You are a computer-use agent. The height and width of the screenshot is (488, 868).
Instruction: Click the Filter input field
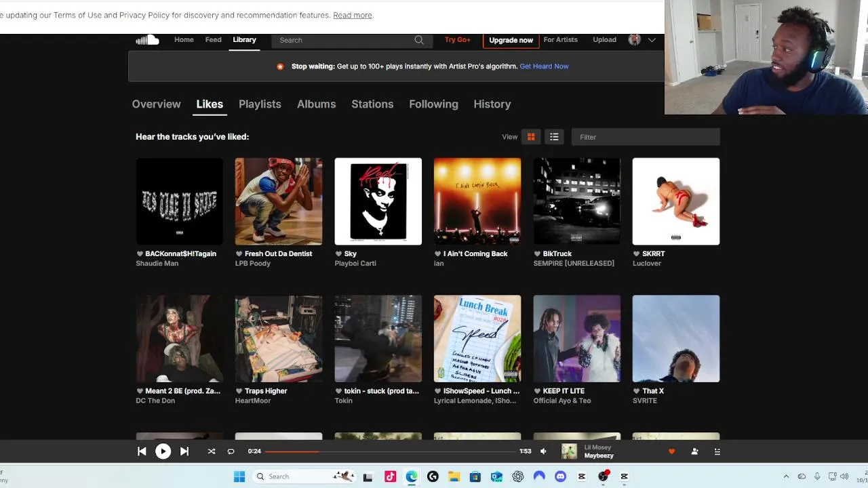(x=646, y=137)
